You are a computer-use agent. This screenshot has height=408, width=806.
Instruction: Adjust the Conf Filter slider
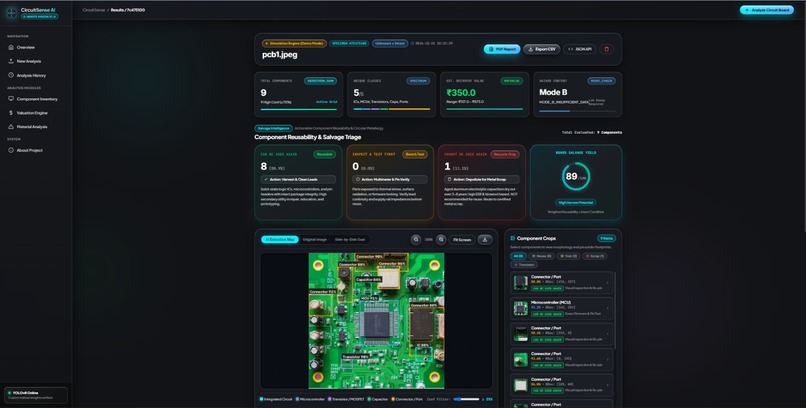pyautogui.click(x=466, y=399)
